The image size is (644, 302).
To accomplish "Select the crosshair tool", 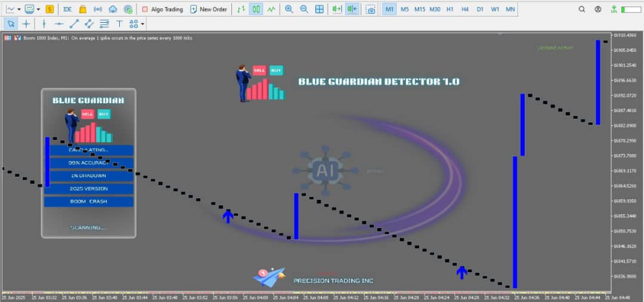I will 26,24.
